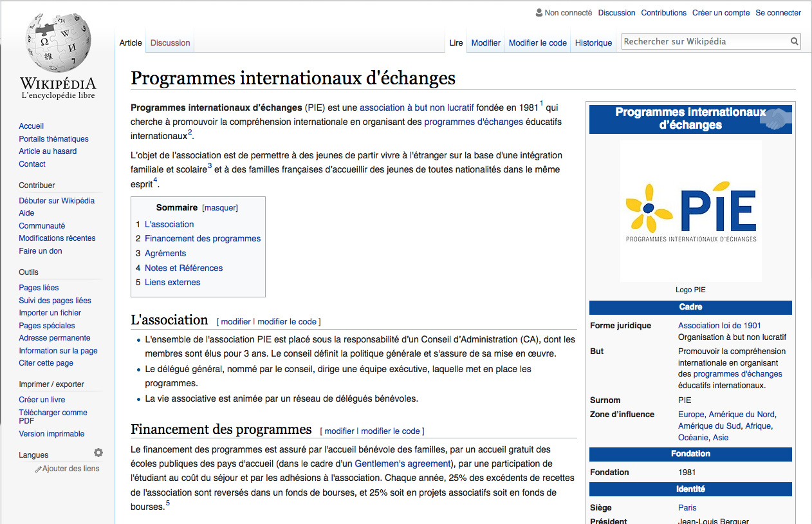The image size is (812, 524).
Task: Open Pages liées under Outils
Action: (39, 288)
